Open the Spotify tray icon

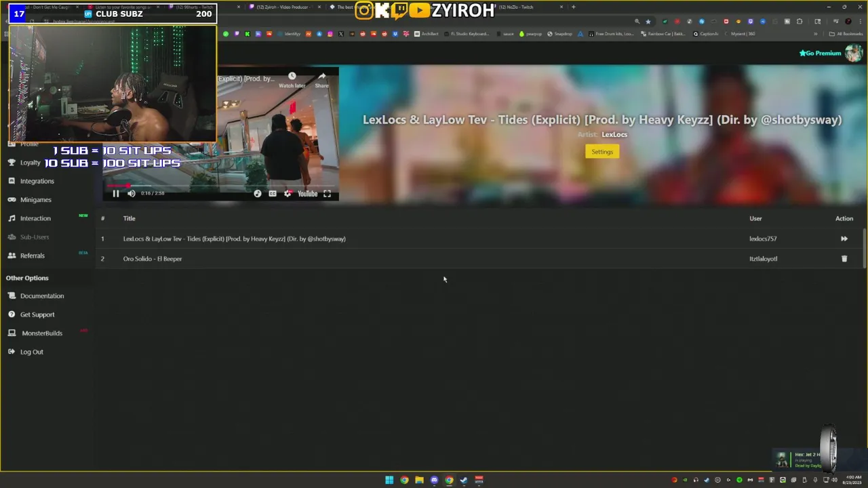739,481
